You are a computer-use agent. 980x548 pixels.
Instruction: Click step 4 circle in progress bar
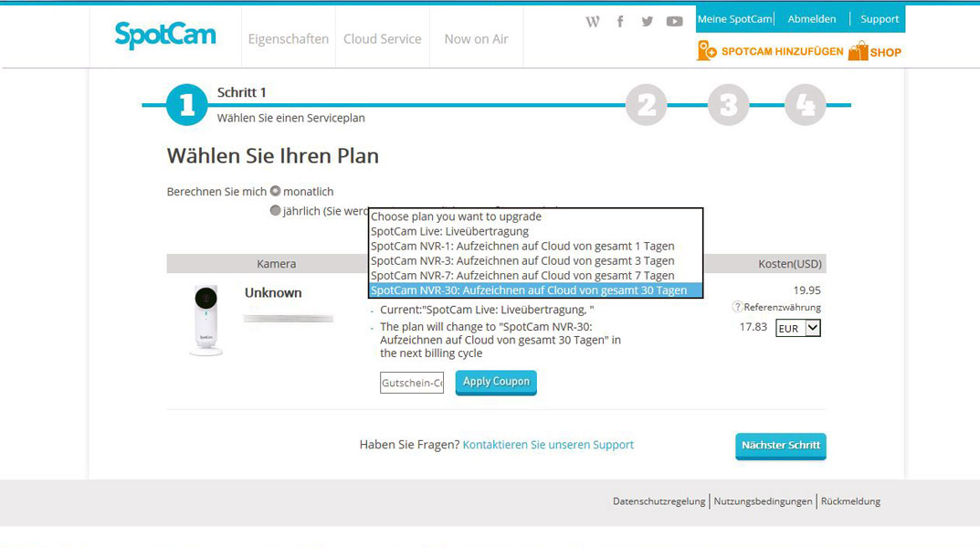[x=805, y=105]
